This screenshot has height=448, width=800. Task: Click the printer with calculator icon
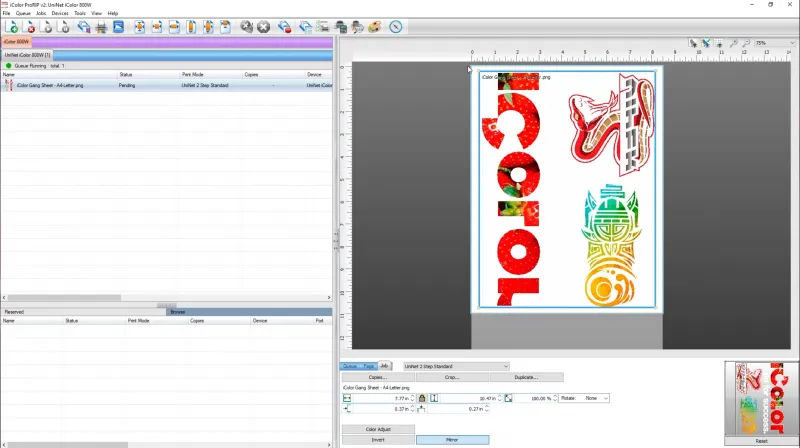click(x=340, y=27)
